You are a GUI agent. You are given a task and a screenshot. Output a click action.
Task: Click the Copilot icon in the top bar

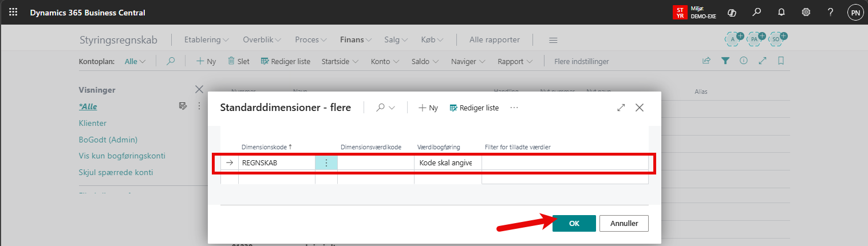click(x=731, y=12)
